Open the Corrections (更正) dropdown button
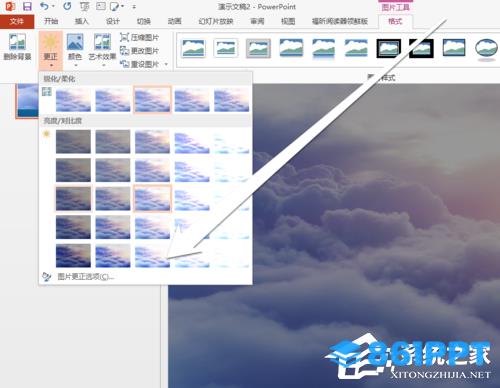The width and height of the screenshot is (500, 388). [x=51, y=49]
